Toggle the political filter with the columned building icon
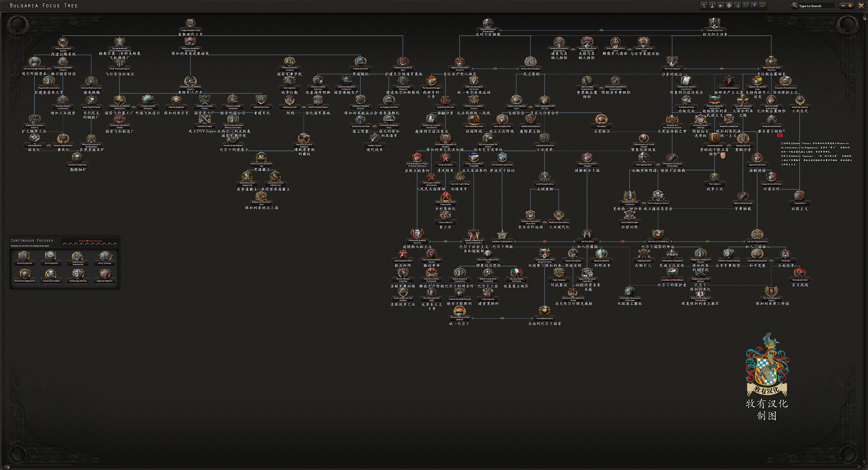This screenshot has height=470, width=868. pos(704,5)
